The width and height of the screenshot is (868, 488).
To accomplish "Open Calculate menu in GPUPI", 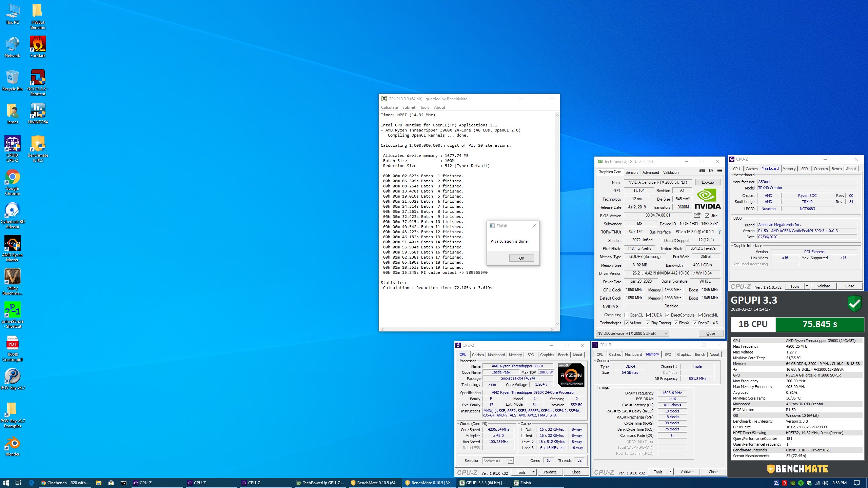I will point(389,107).
